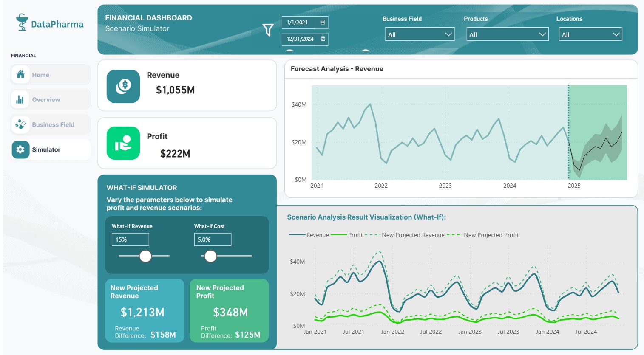Click the Overview bar chart icon

point(20,99)
